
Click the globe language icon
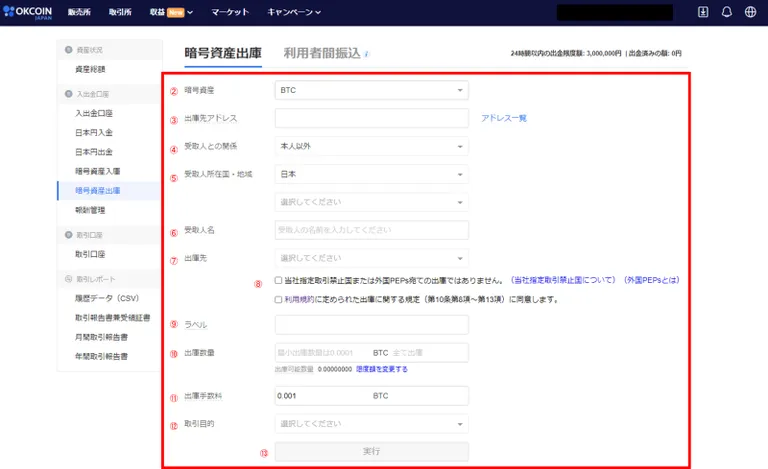750,12
